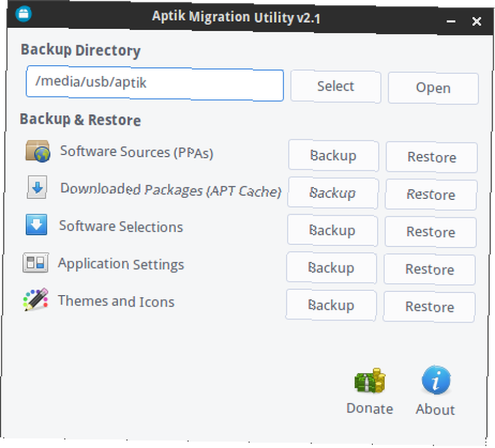Restore Software Sources (PPAs)

pyautogui.click(x=432, y=157)
